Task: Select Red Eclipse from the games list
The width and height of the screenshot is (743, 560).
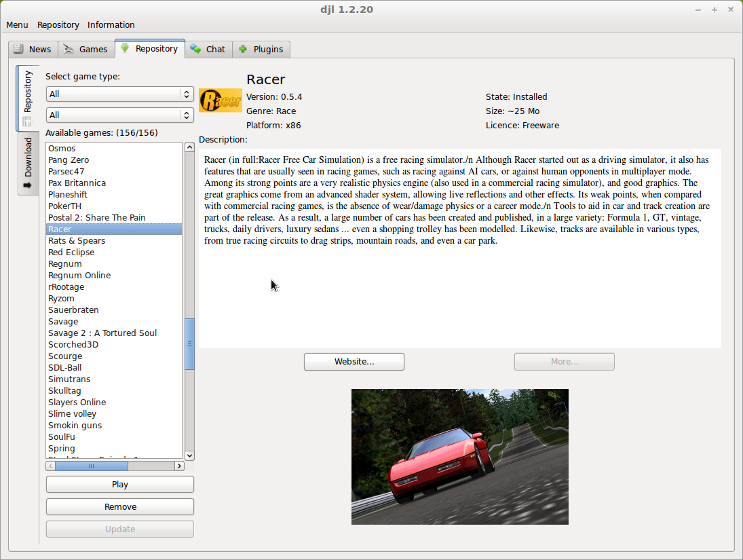Action: 71,252
